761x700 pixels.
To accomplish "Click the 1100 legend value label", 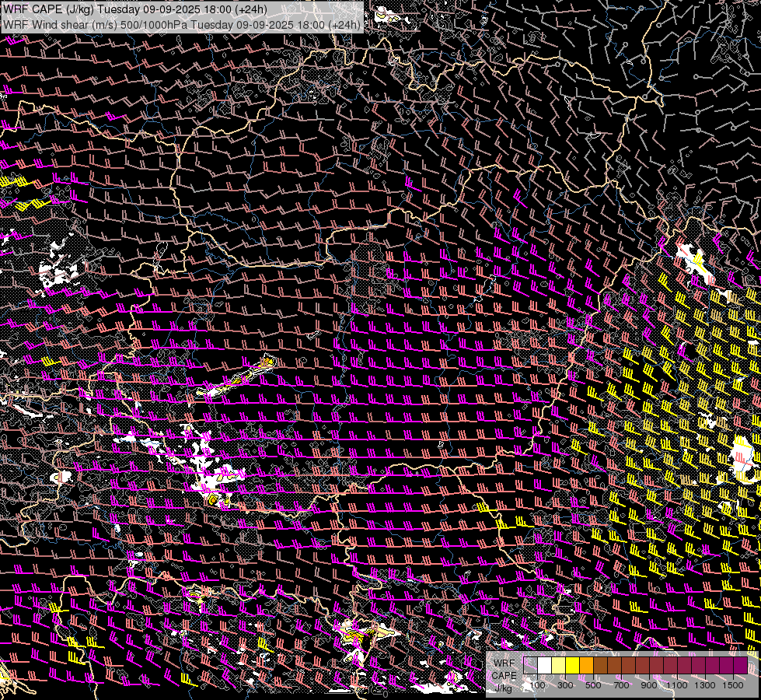I will click(x=677, y=685).
